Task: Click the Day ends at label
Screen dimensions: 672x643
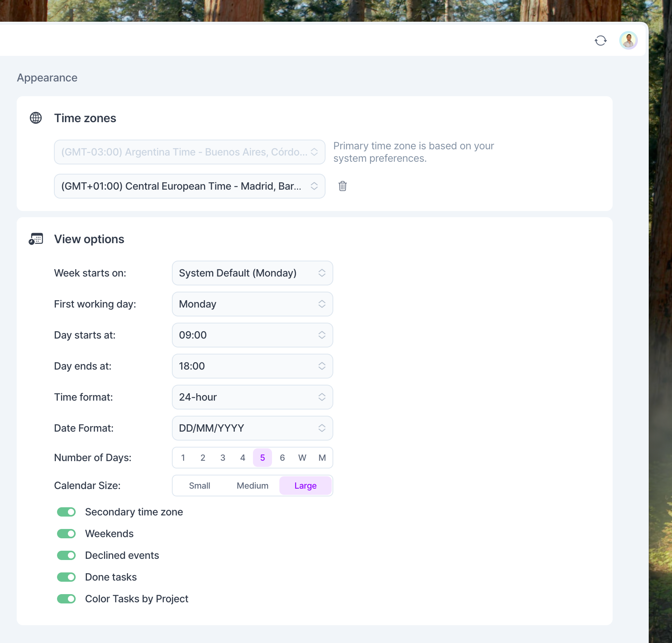Action: pyautogui.click(x=83, y=366)
